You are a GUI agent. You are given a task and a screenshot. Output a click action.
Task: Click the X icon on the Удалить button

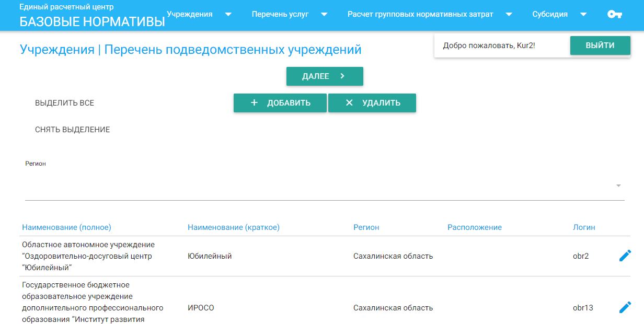(349, 103)
